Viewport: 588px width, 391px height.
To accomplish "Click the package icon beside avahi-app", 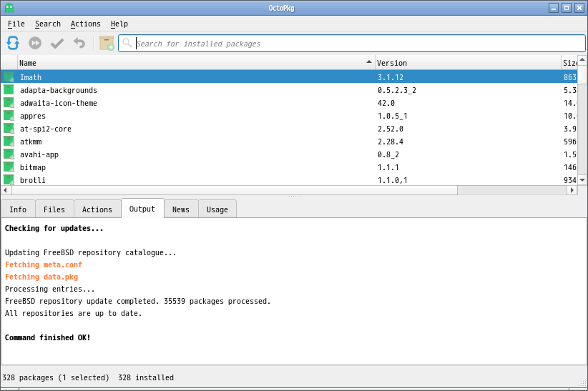I will (9, 154).
